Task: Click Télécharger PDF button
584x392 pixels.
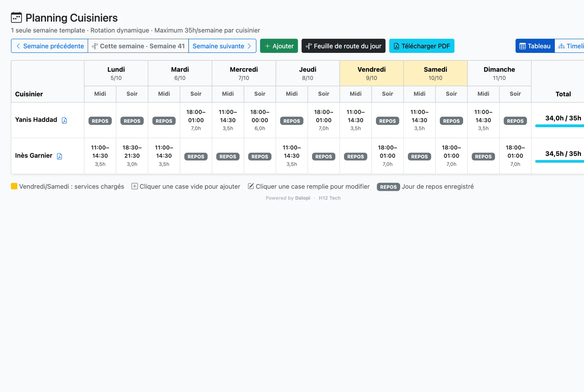Action: [422, 46]
